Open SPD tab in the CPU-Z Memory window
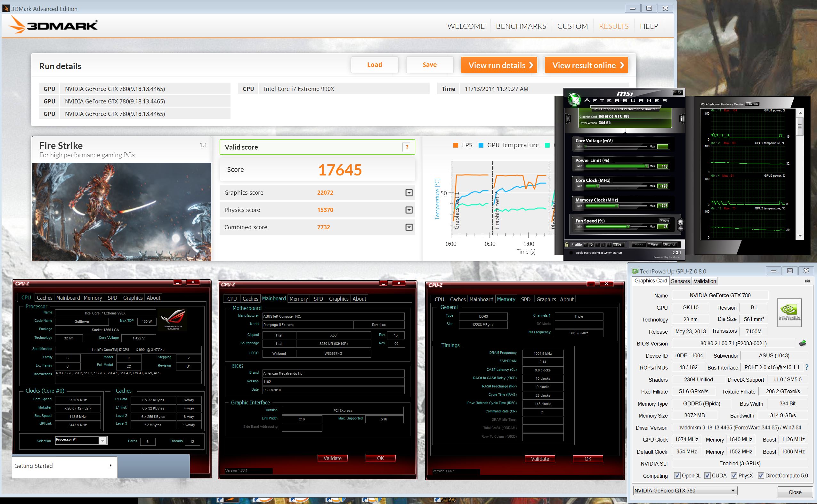 (525, 299)
